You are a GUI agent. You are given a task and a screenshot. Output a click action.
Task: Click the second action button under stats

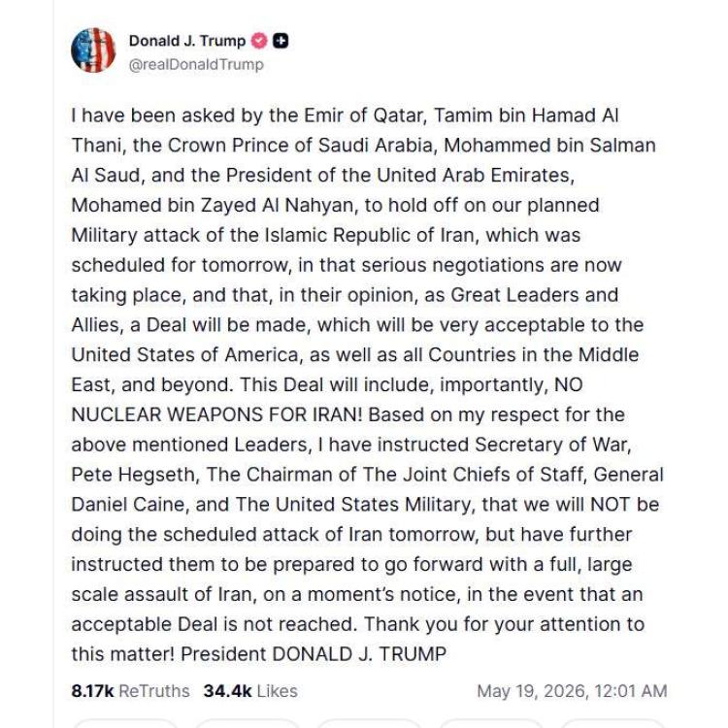click(x=248, y=723)
